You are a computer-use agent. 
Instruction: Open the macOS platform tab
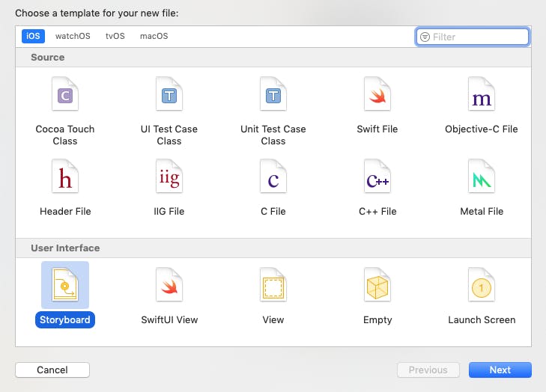click(154, 36)
